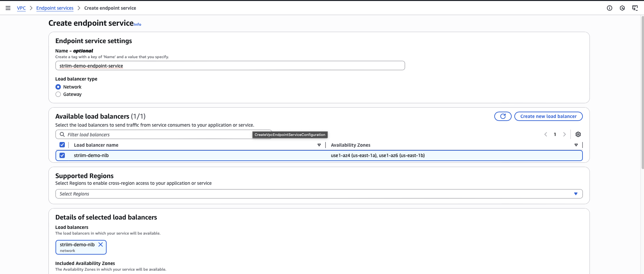Image resolution: width=644 pixels, height=274 pixels.
Task: Toggle the select-all load balancers checkbox
Action: (x=62, y=145)
